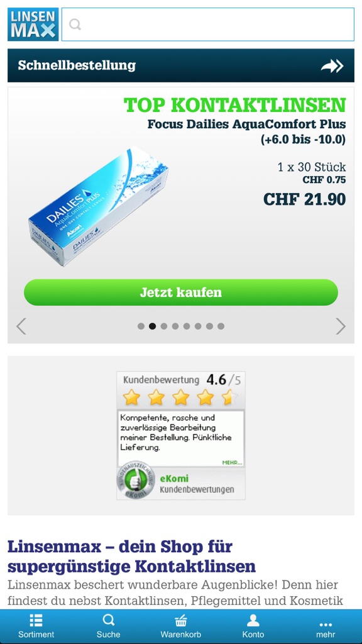This screenshot has height=644, width=362.
Task: Select the third carousel dot
Action: click(164, 326)
